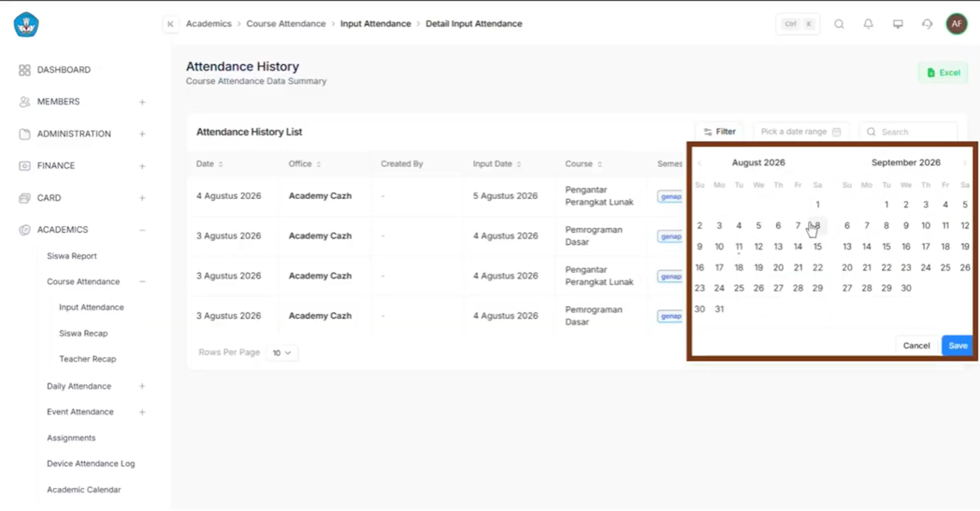
Task: Select September 1 in the calendar
Action: [886, 205]
